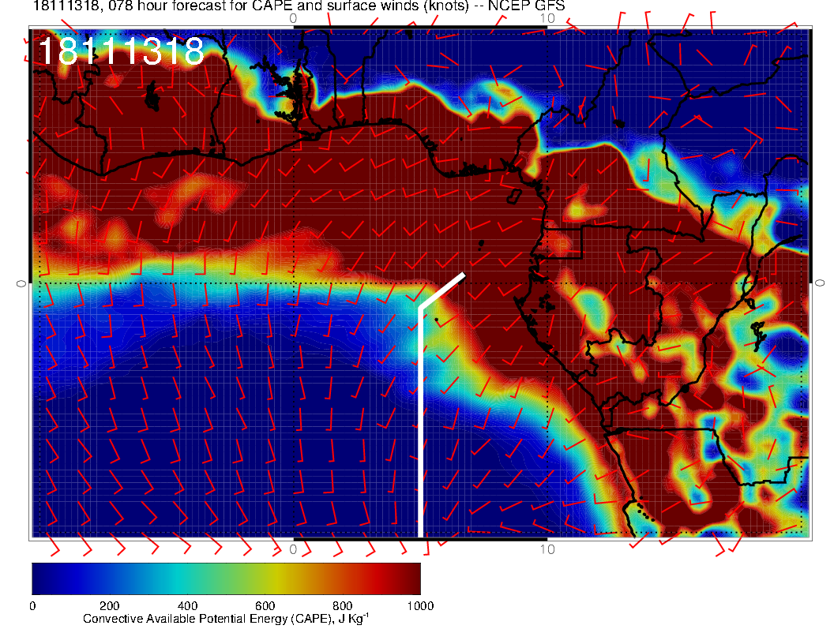Click the diagonal white line segment near the equator
Image resolution: width=834 pixels, height=644 pixels.
pyautogui.click(x=442, y=290)
